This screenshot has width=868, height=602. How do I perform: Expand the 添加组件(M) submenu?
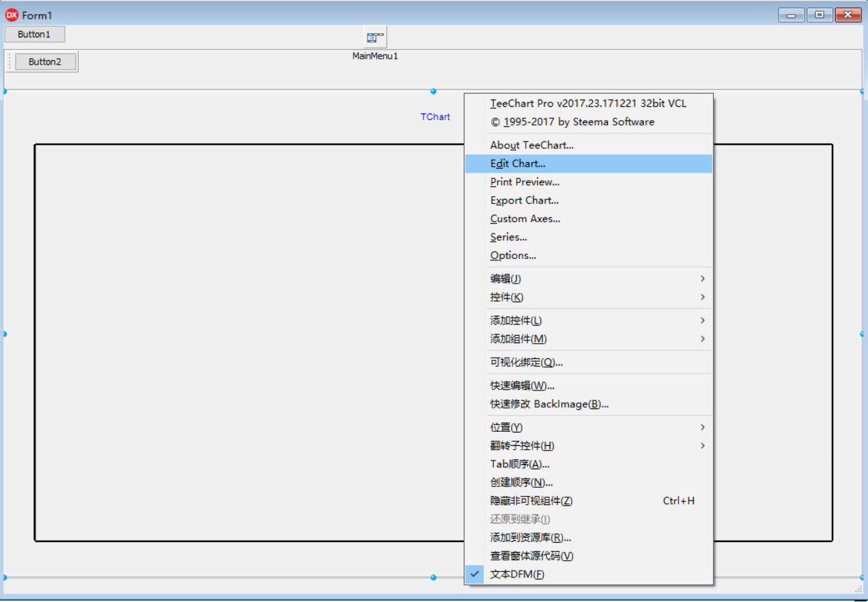588,339
